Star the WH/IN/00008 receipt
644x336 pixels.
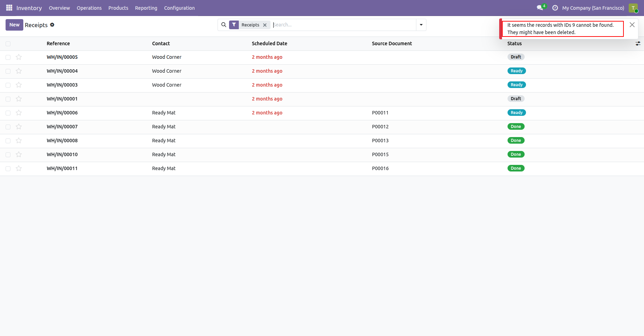point(19,141)
